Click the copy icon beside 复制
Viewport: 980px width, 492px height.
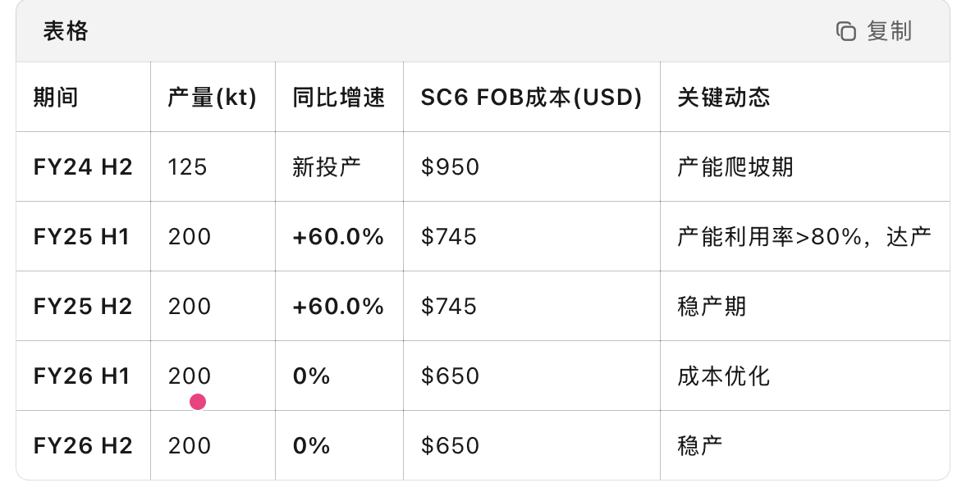(845, 32)
